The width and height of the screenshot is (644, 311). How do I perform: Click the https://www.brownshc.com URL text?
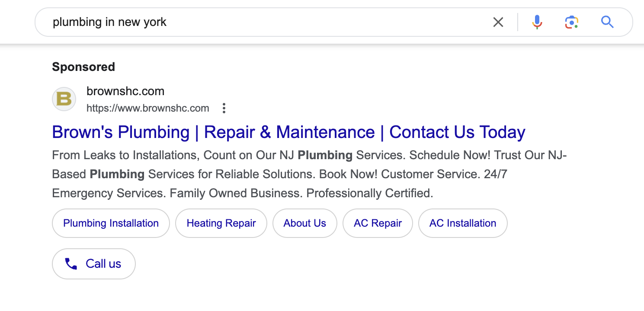pos(148,108)
